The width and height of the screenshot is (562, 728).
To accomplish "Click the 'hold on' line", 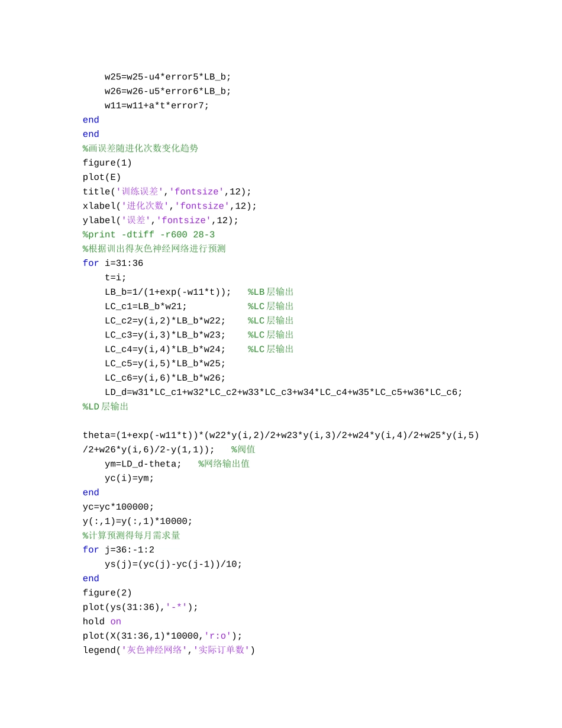I will click(102, 621).
